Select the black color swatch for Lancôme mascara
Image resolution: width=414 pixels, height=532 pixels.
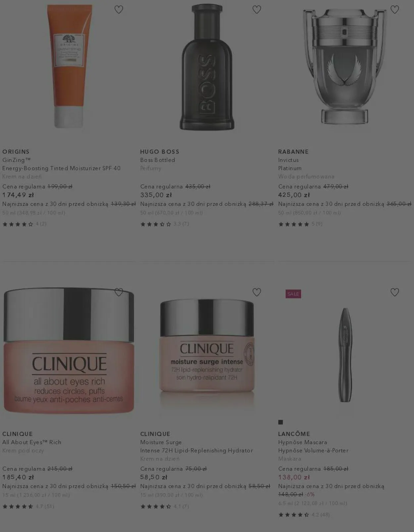[281, 422]
